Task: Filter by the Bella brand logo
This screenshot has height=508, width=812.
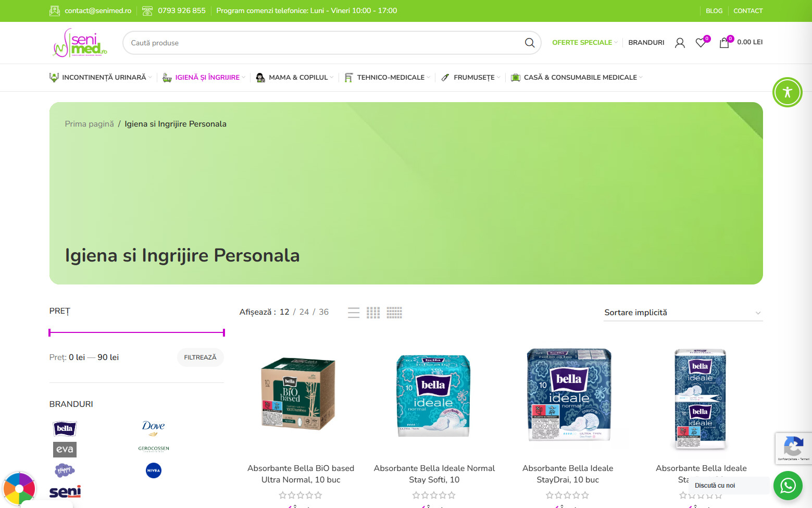Action: (65, 429)
